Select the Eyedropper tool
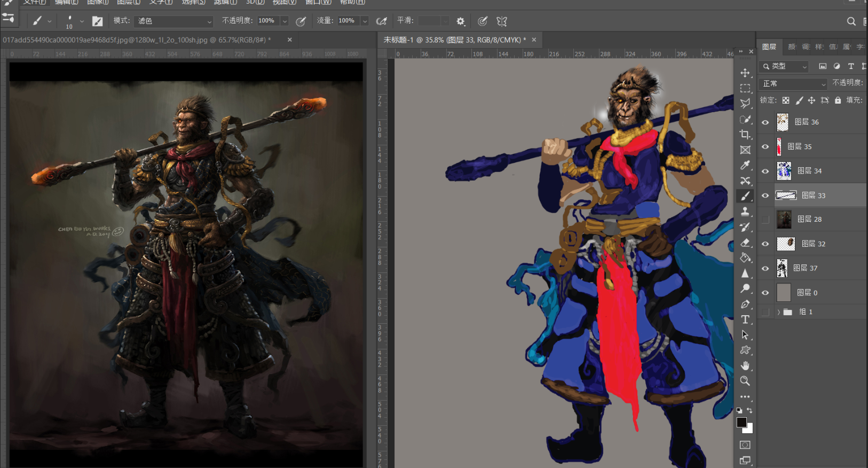The image size is (868, 468). (x=745, y=165)
